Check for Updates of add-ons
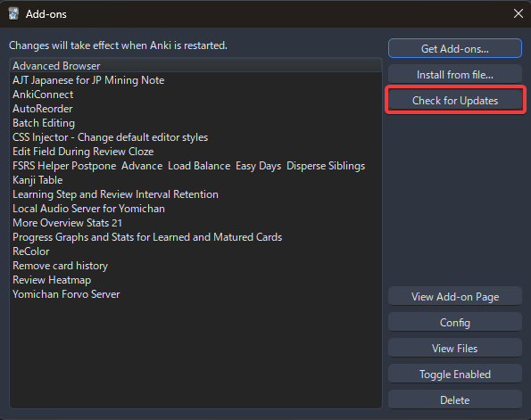Screen dimensions: 531x420 click(x=455, y=101)
